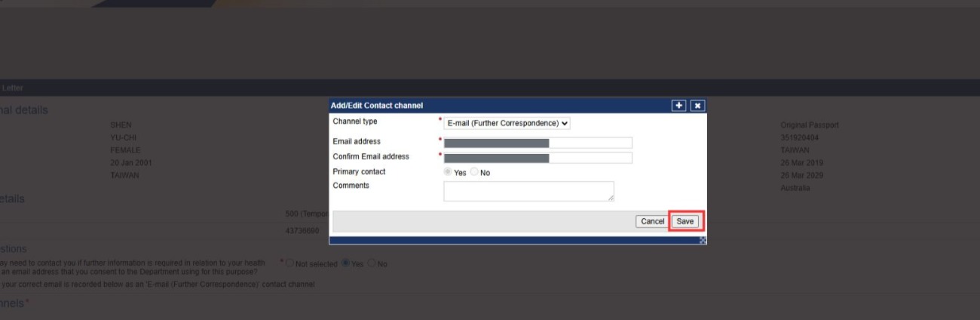Select Yes for Primary contact

448,172
